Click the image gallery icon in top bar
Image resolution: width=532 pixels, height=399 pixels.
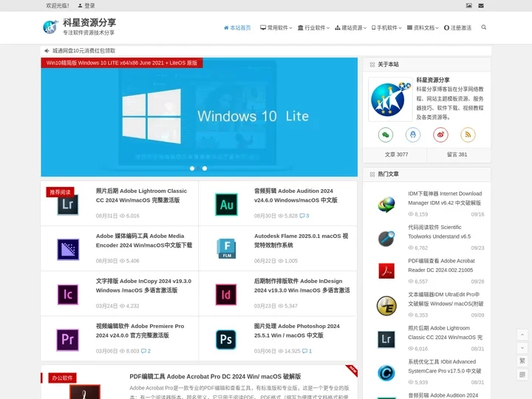tap(469, 5)
